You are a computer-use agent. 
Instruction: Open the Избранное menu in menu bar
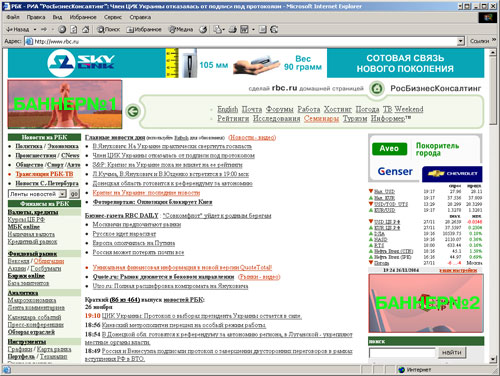(x=83, y=17)
